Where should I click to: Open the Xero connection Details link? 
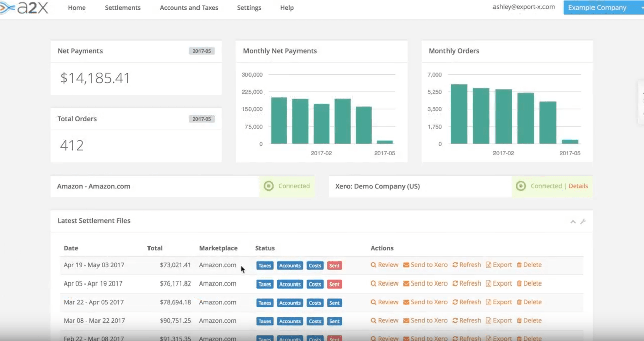pyautogui.click(x=578, y=186)
